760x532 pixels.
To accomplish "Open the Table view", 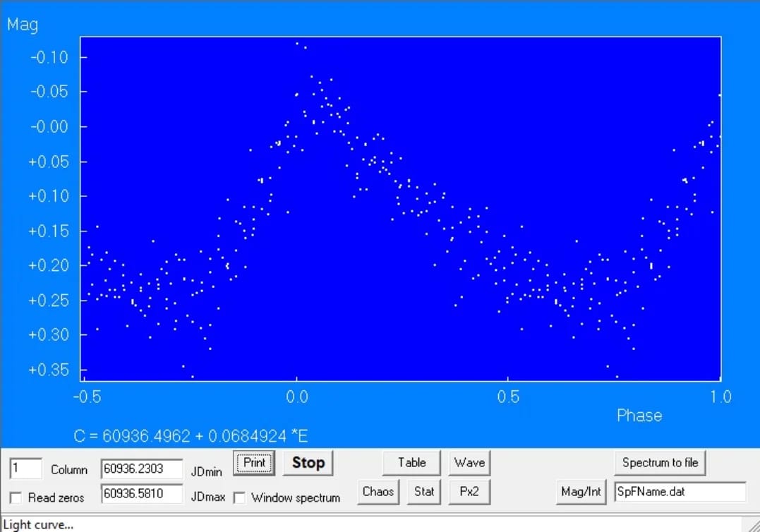I will [411, 463].
